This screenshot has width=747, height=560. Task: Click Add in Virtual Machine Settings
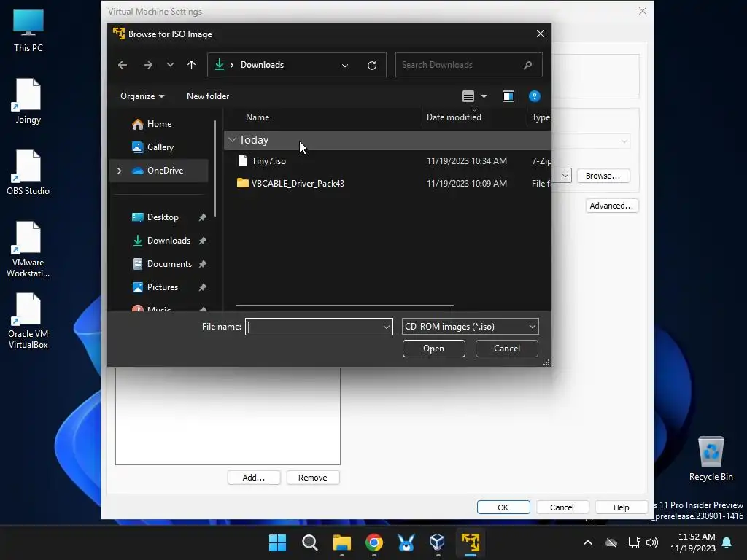pyautogui.click(x=253, y=478)
